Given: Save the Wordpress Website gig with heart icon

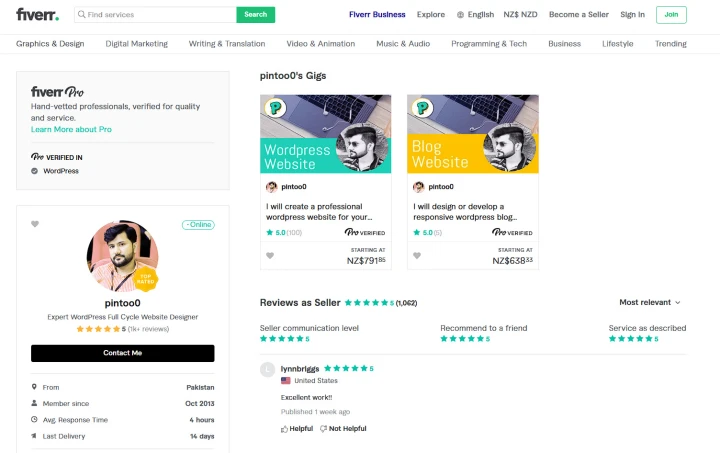Looking at the screenshot, I should tap(270, 256).
